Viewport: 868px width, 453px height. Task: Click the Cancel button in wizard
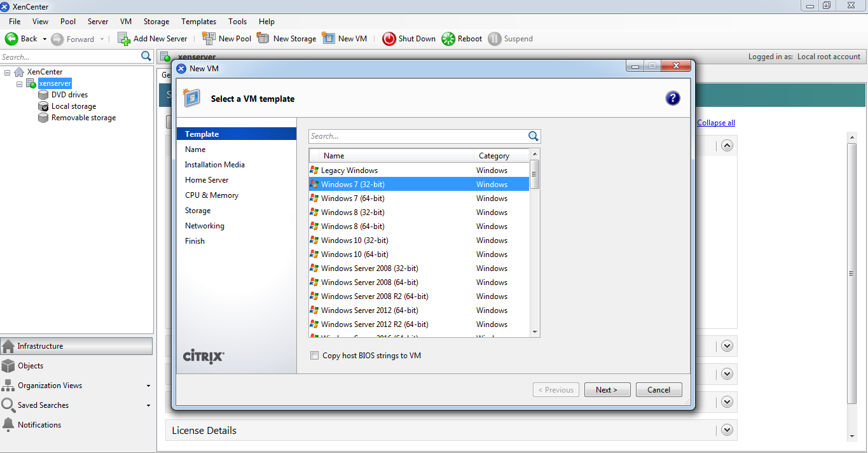[x=659, y=390]
